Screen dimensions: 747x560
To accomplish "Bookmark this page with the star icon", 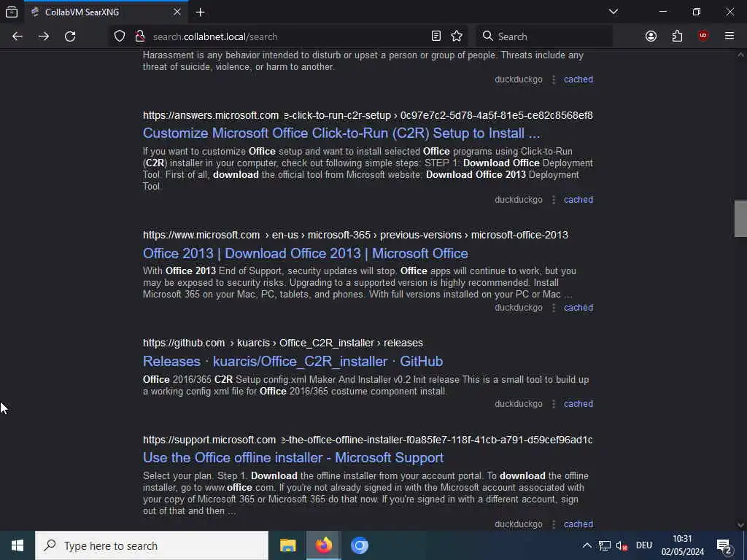I will click(457, 36).
